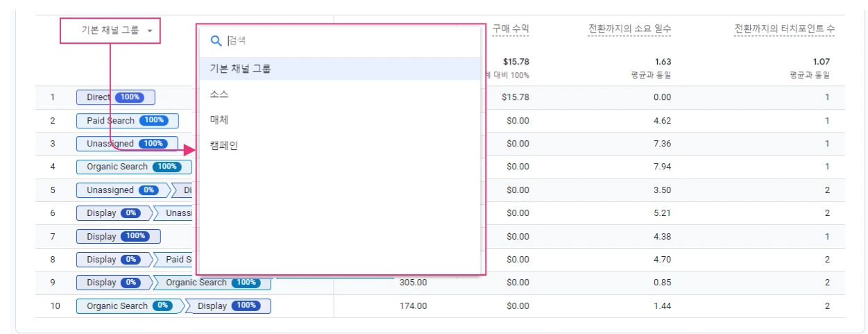Click the 0.00 days value in row 1
Image resolution: width=868 pixels, height=334 pixels.
click(662, 97)
